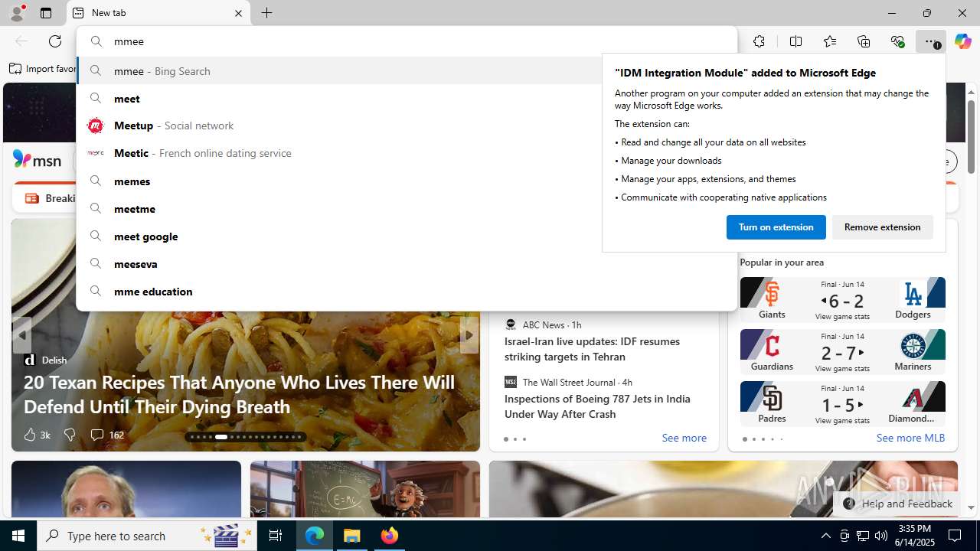Show hidden system tray icons
Screen dimensions: 980x551
coord(825,536)
